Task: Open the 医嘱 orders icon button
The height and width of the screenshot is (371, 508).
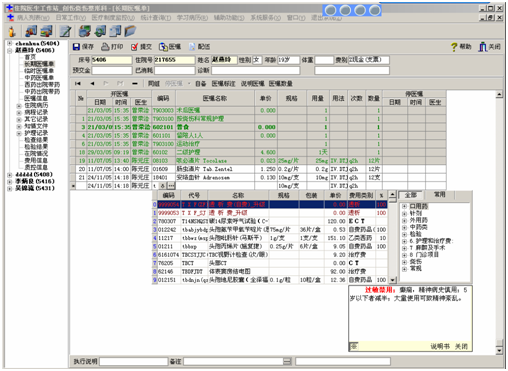Action: coord(163,47)
